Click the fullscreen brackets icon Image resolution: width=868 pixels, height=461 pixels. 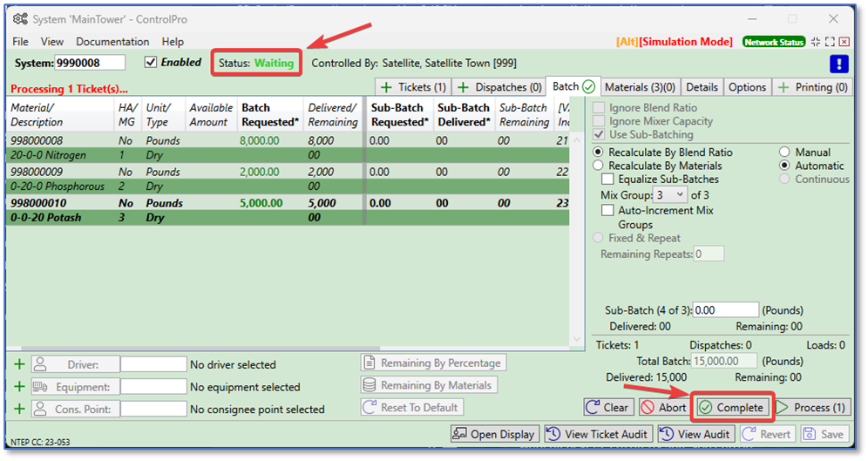(x=830, y=42)
